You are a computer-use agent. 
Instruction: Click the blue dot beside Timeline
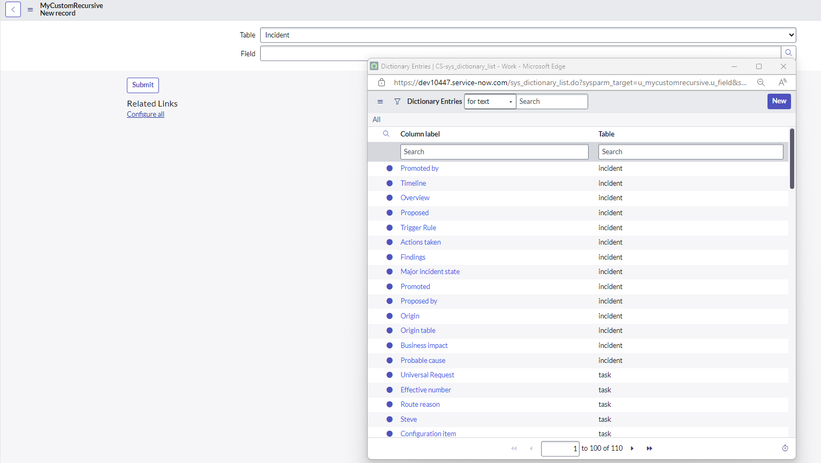tap(389, 183)
